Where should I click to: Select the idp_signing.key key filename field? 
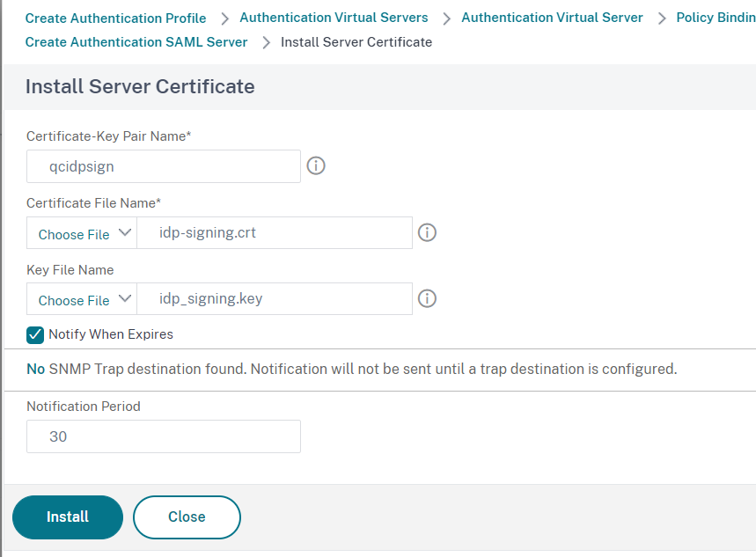(x=273, y=298)
